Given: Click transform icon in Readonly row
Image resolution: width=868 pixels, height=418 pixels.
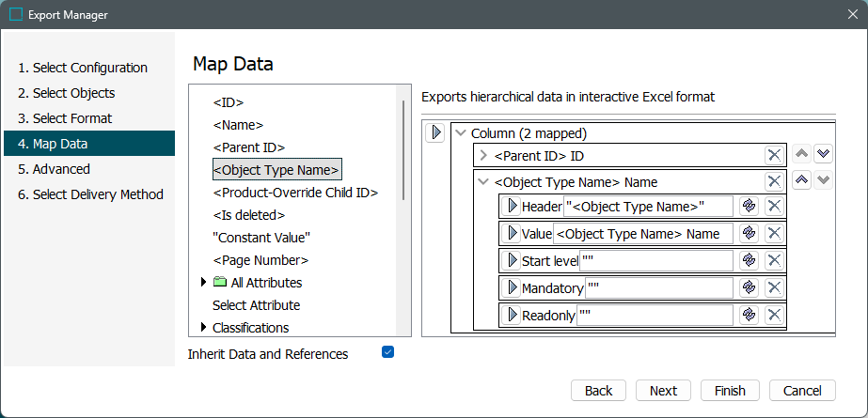Looking at the screenshot, I should [749, 315].
